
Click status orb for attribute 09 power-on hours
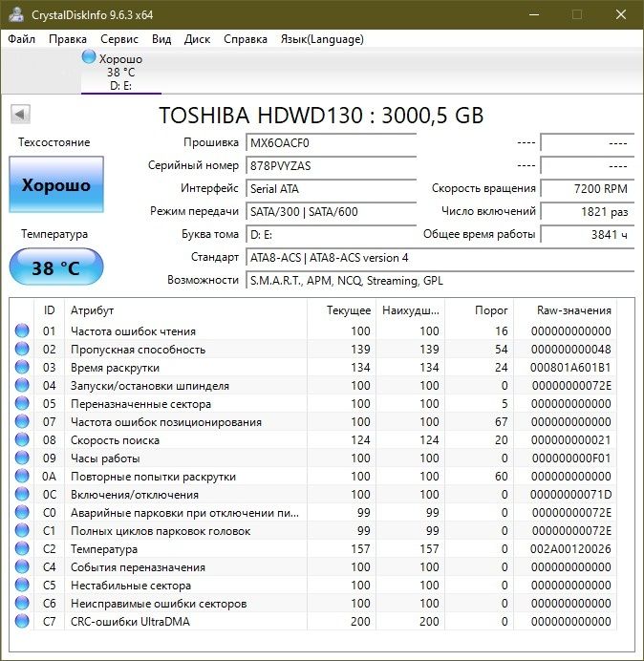[22, 458]
